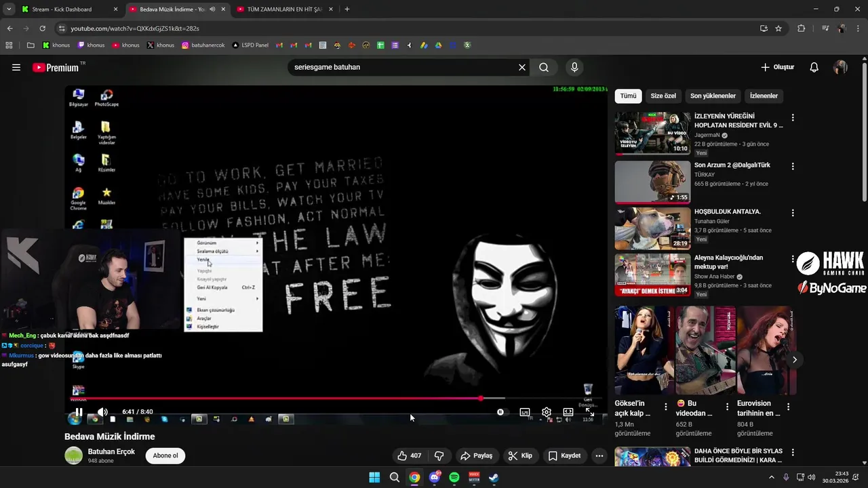Open the Windows Start menu
Image resolution: width=868 pixels, height=488 pixels.
click(x=374, y=477)
